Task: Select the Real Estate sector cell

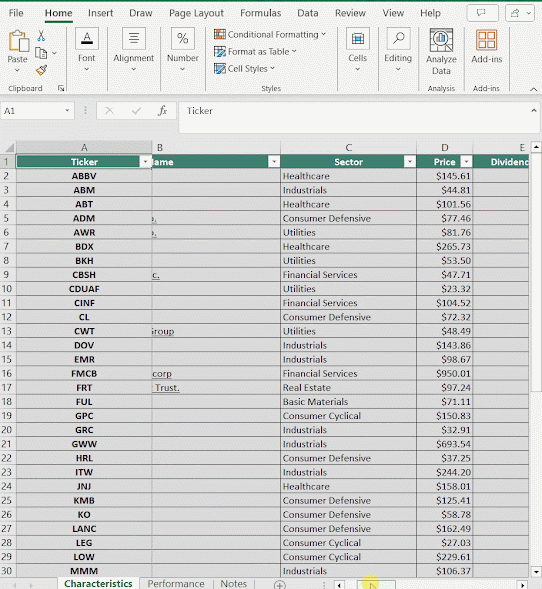Action: [x=348, y=388]
